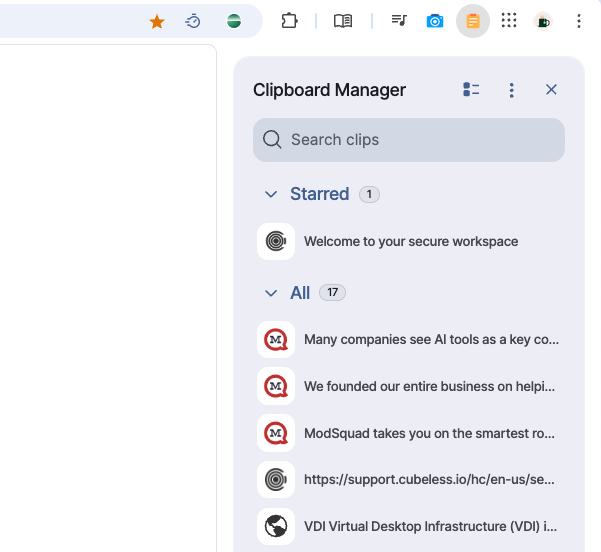
Task: Select the Welcome to your secure workspace clip
Action: tap(409, 242)
